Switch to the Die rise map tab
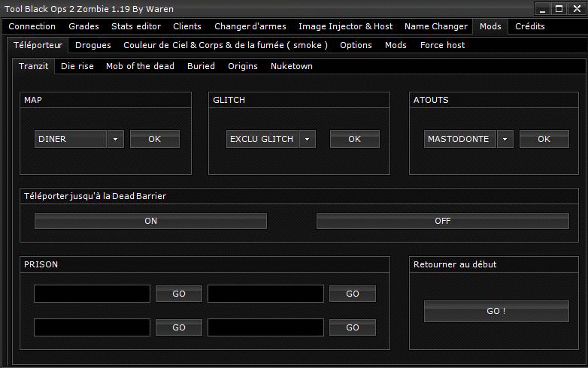 click(77, 66)
